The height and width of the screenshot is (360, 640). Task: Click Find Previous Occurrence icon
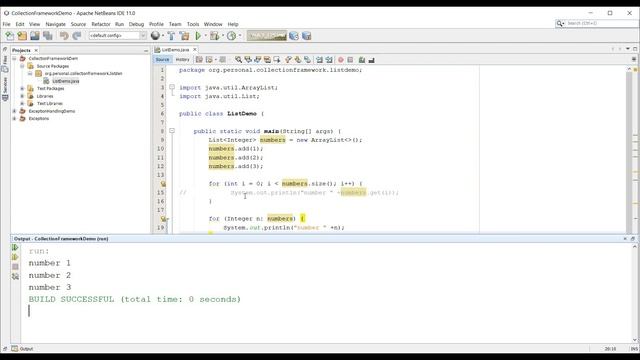point(248,60)
